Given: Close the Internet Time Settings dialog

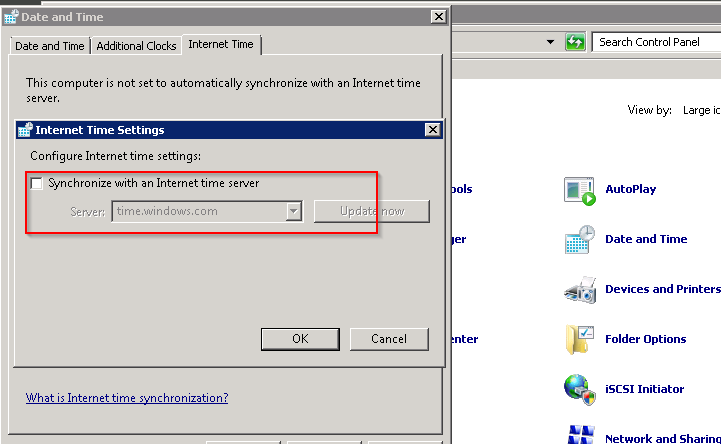Looking at the screenshot, I should [x=432, y=130].
